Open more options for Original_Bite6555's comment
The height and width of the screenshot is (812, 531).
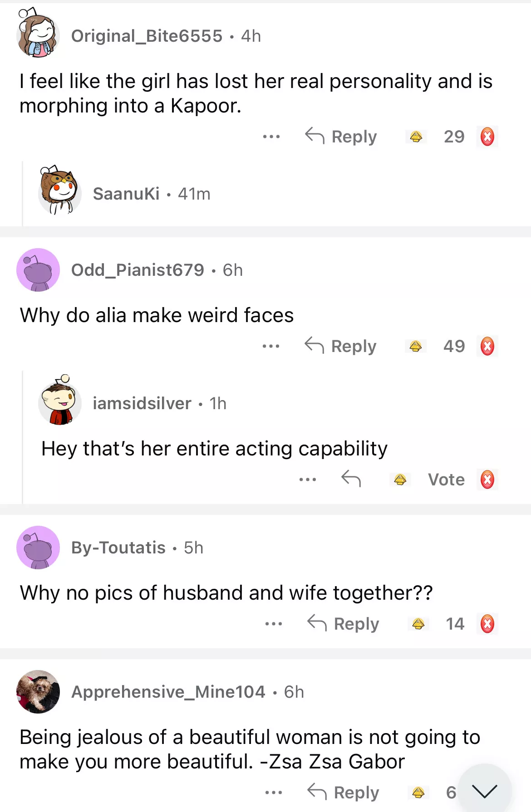tap(271, 137)
